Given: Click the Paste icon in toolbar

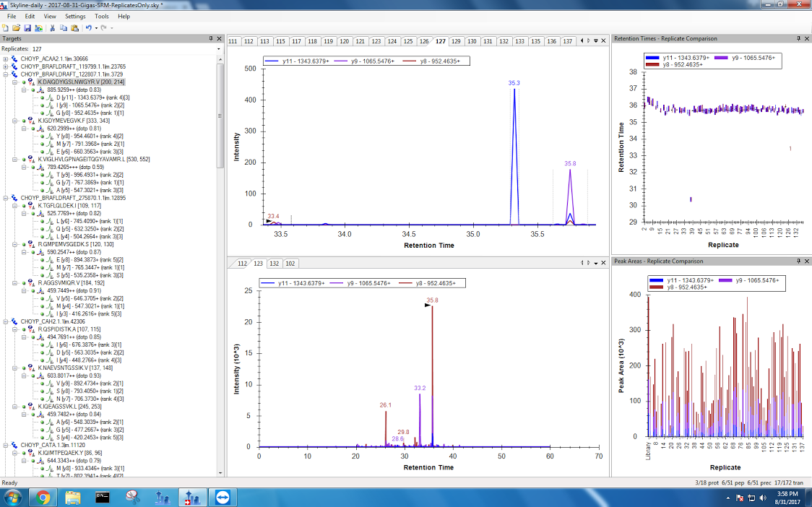Looking at the screenshot, I should pos(74,27).
